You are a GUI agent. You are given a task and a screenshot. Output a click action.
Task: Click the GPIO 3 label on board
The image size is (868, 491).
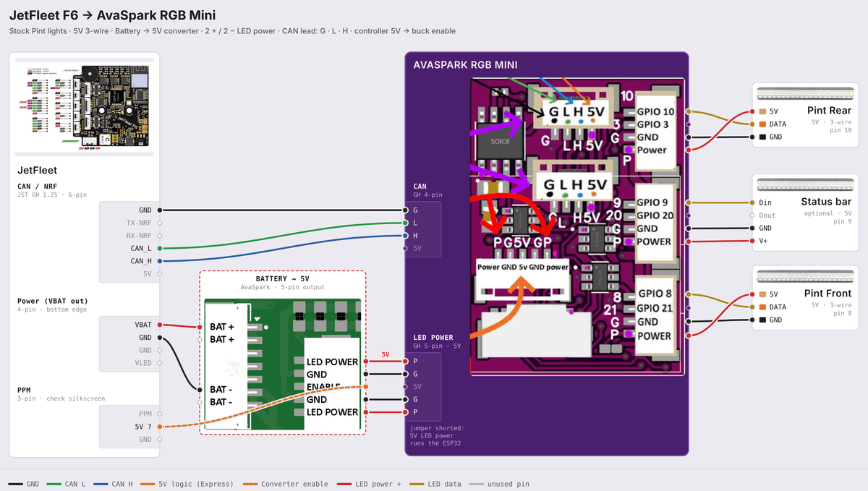coord(652,124)
